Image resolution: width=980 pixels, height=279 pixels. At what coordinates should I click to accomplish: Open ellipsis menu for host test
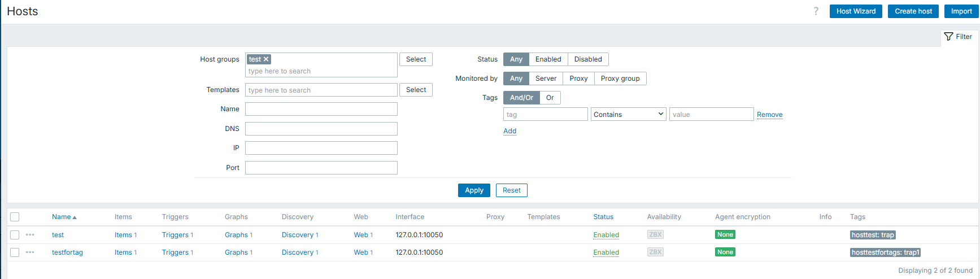point(30,235)
